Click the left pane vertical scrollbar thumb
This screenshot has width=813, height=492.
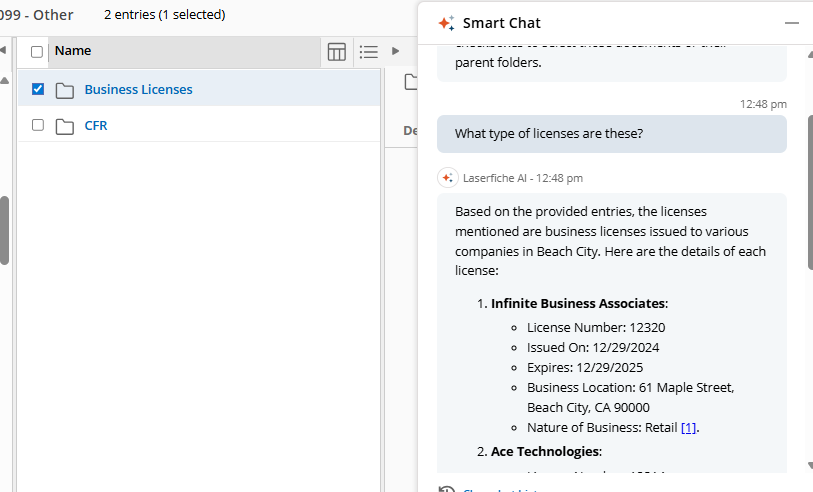click(4, 230)
